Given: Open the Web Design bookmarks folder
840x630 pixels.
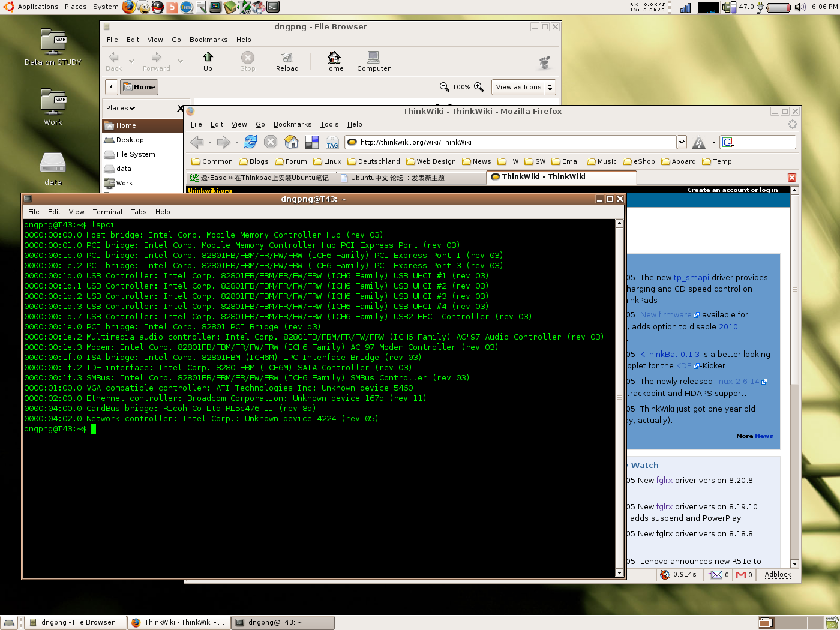Looking at the screenshot, I should (431, 161).
